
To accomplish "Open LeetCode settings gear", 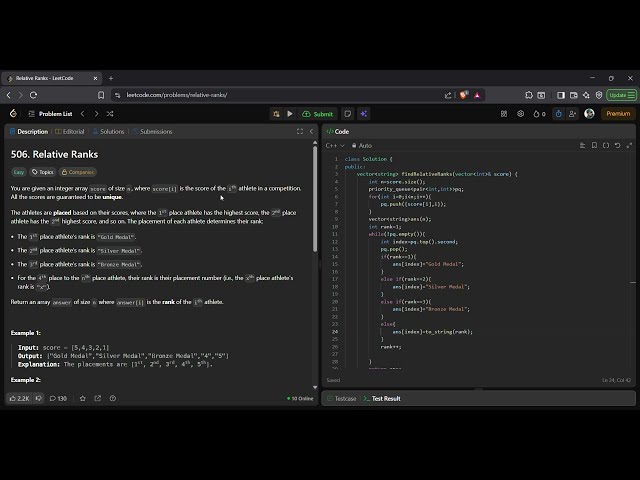I will point(520,114).
